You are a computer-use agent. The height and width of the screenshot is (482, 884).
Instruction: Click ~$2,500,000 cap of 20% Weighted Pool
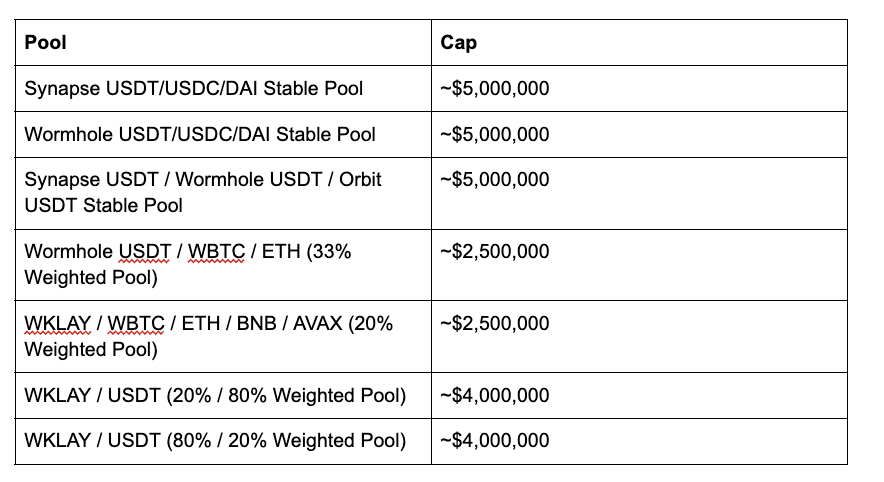(x=494, y=323)
